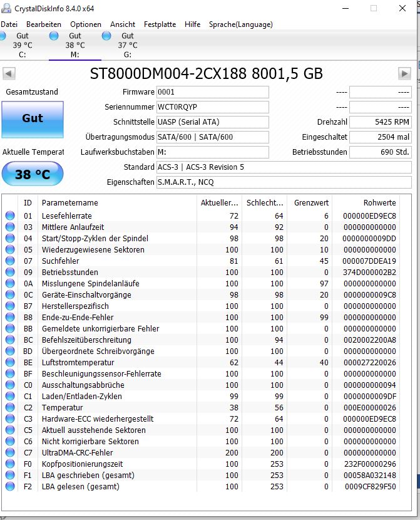Click the Rohwerte column header
Image resolution: width=420 pixels, height=520 pixels.
tap(365, 202)
